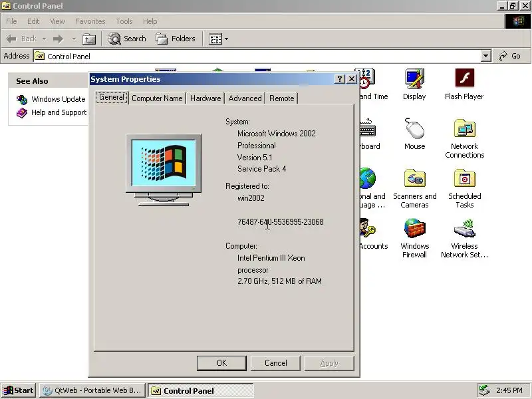Click the Windows monitor logo image in dialog
The height and width of the screenshot is (399, 532).
[164, 170]
